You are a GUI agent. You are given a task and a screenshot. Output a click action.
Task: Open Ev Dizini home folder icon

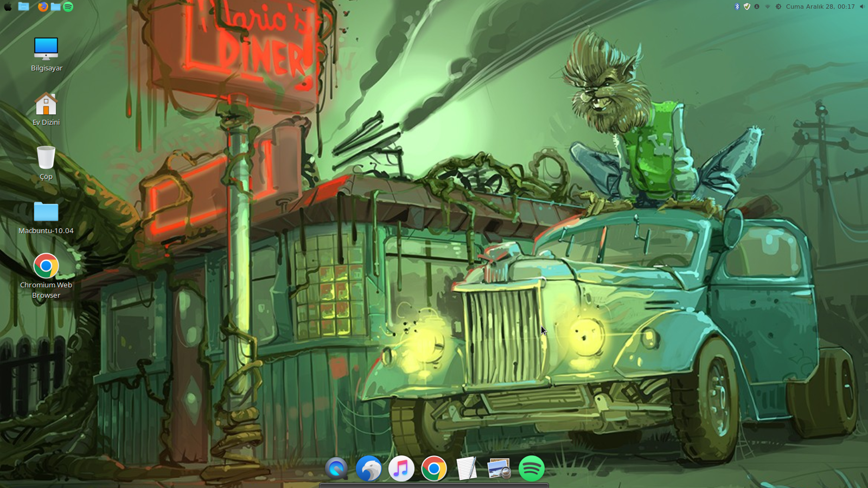tap(46, 109)
